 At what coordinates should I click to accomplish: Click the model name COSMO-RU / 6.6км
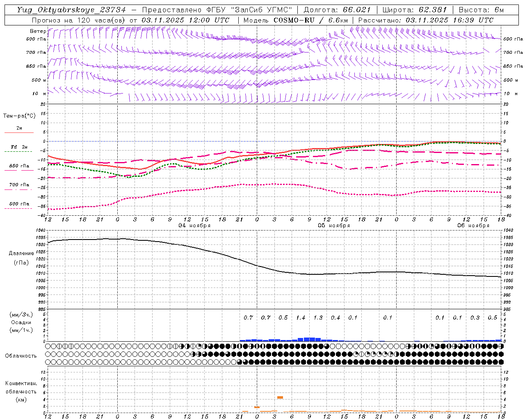pos(310,20)
